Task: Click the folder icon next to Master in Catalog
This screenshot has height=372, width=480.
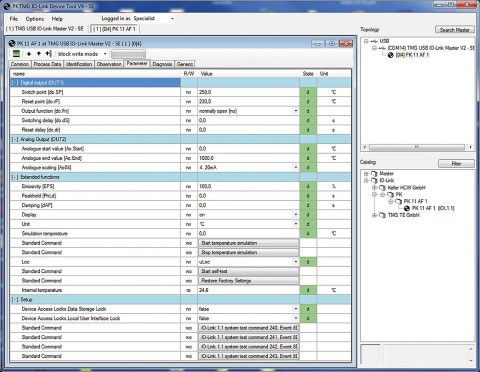Action: tap(374, 173)
